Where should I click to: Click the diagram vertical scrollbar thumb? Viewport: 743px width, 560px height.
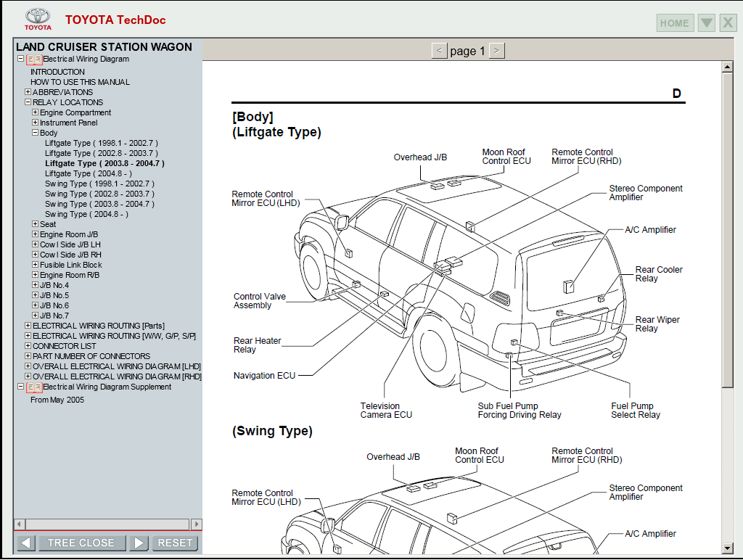pos(727,230)
